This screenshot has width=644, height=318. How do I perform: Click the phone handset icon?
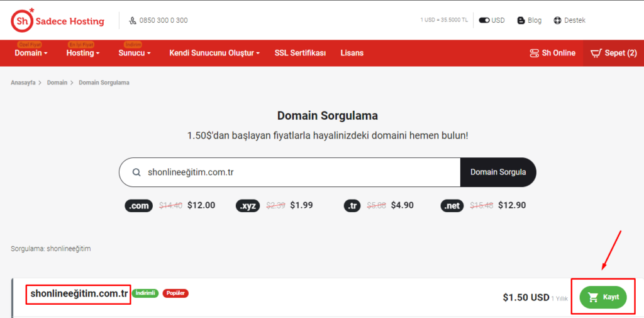click(132, 20)
